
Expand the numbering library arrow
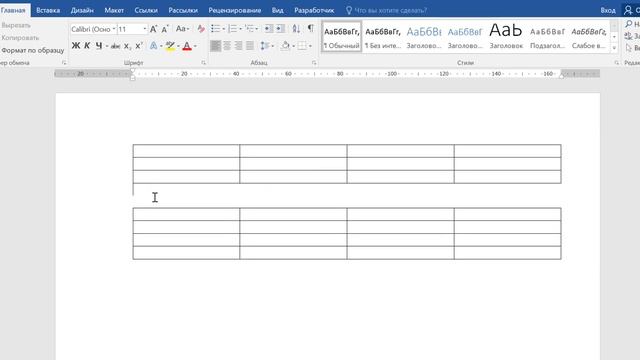click(240, 29)
